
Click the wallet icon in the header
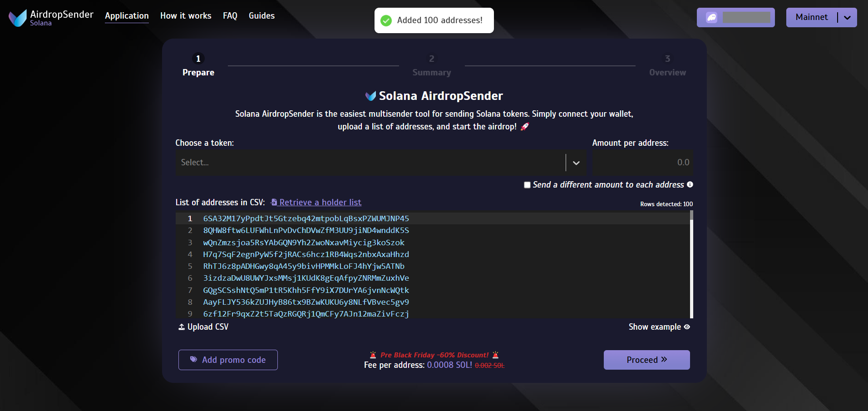pos(711,18)
